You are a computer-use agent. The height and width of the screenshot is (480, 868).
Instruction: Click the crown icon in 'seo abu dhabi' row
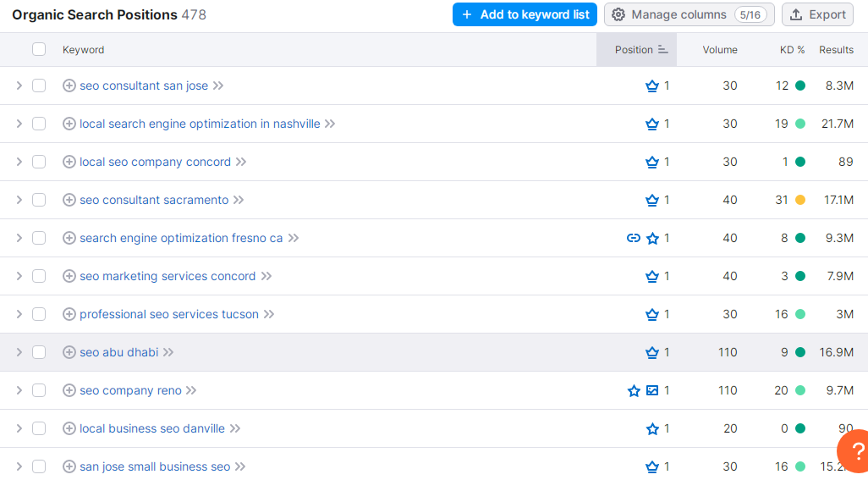pyautogui.click(x=652, y=353)
